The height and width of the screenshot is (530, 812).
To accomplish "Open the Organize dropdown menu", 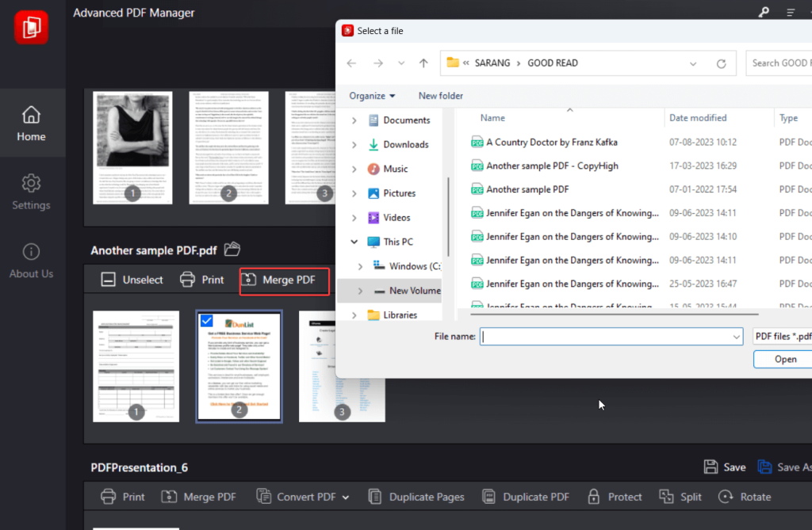I will click(372, 96).
